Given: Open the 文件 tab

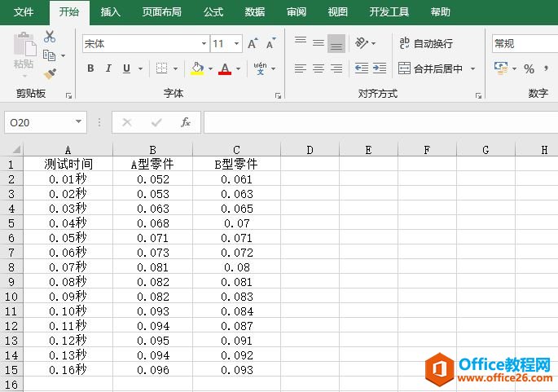Looking at the screenshot, I should click(x=24, y=11).
